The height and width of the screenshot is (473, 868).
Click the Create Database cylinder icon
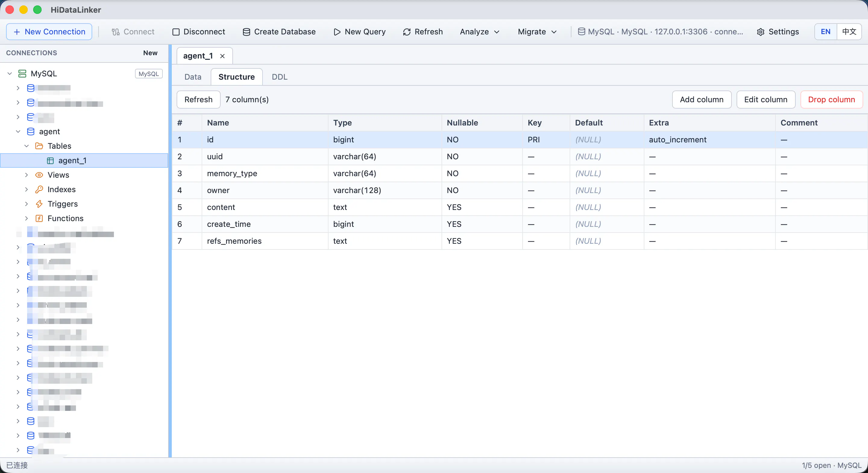(246, 32)
